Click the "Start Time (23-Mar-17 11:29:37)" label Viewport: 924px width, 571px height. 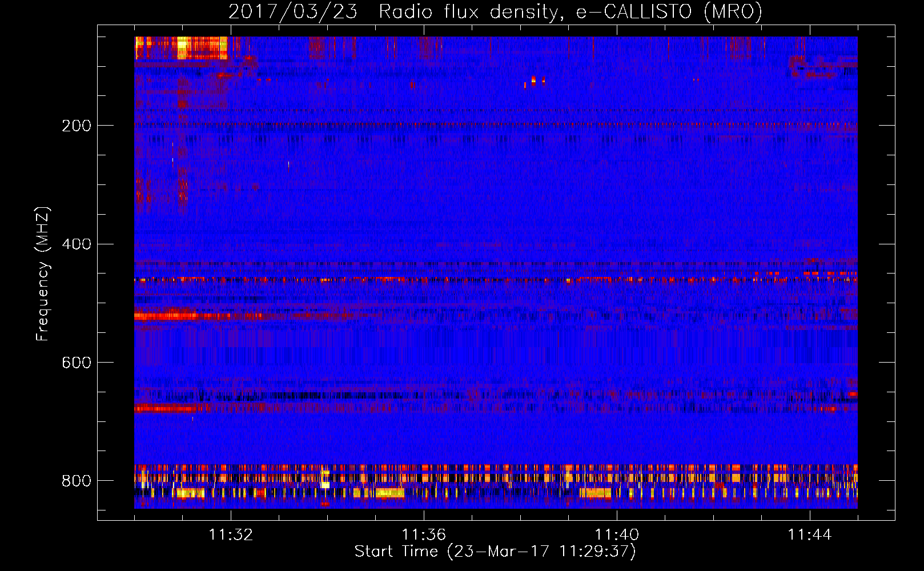point(495,552)
